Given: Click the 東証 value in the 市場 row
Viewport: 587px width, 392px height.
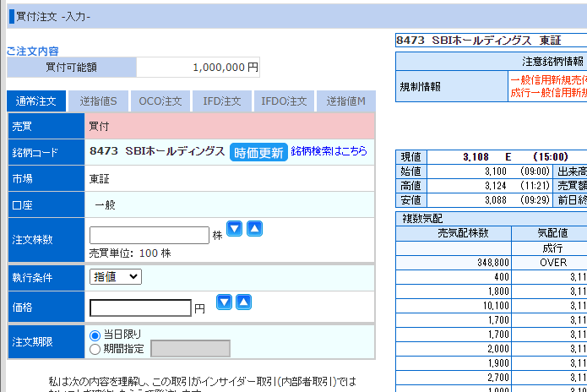Looking at the screenshot, I should click(x=99, y=179).
